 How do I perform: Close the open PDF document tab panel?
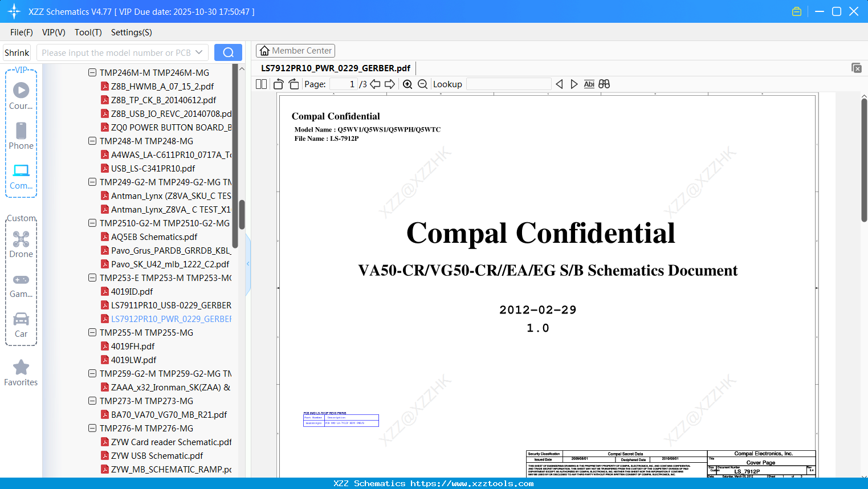857,68
